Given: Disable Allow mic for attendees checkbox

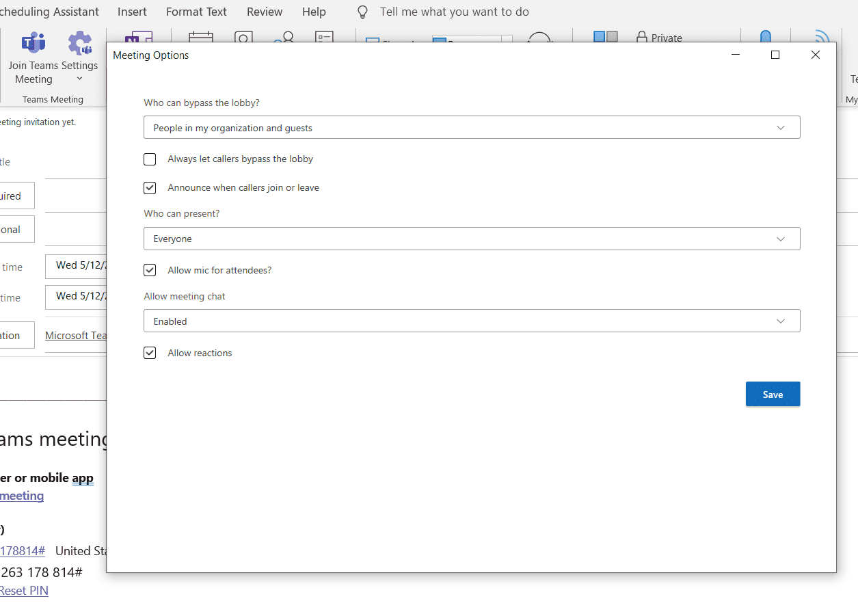Looking at the screenshot, I should pos(150,271).
